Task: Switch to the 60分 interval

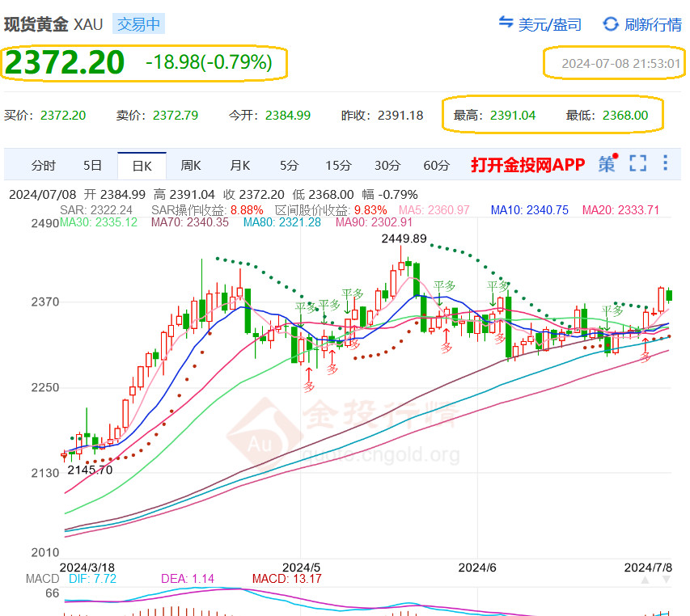Action: [x=437, y=165]
